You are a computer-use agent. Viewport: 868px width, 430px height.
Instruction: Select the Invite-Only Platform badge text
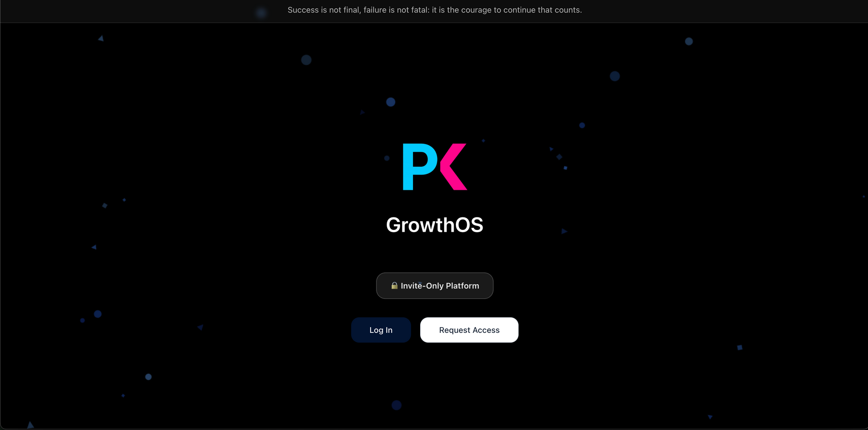439,286
